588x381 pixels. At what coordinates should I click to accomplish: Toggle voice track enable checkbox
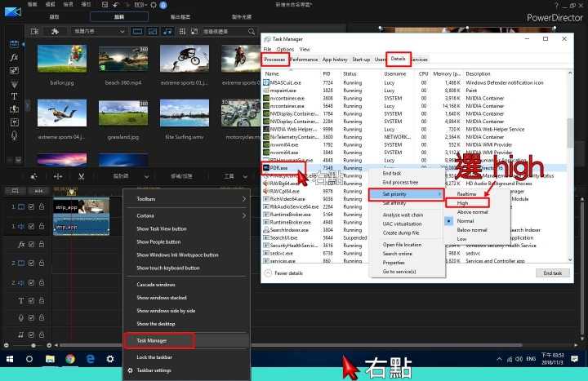(x=32, y=317)
